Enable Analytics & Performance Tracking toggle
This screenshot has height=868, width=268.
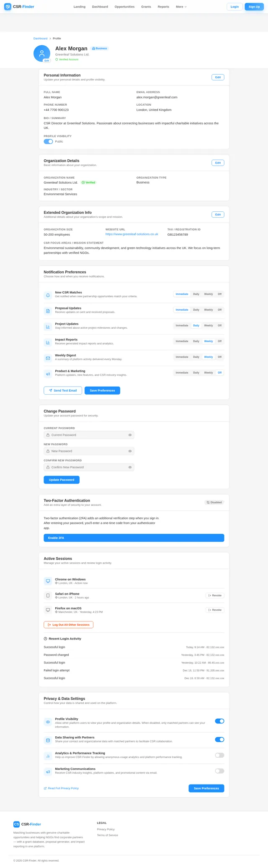point(219,755)
